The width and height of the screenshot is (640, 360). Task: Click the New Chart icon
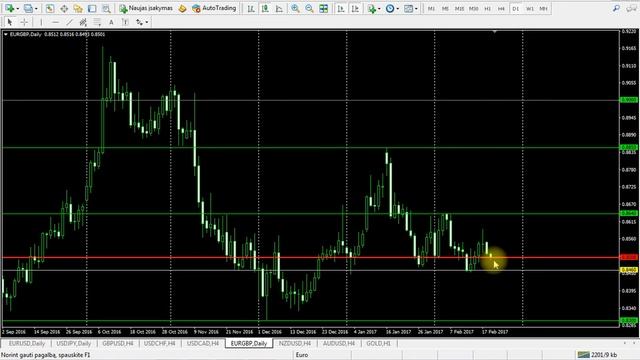[9, 8]
